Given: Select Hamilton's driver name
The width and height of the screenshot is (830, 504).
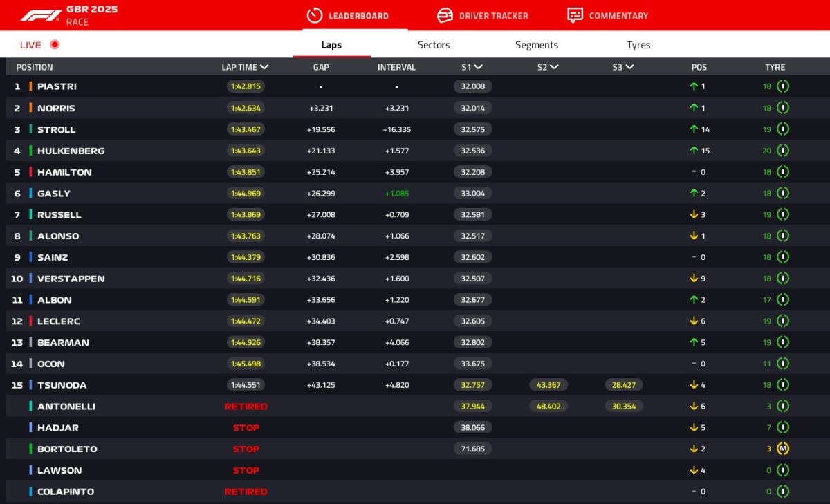Looking at the screenshot, I should pos(64,172).
